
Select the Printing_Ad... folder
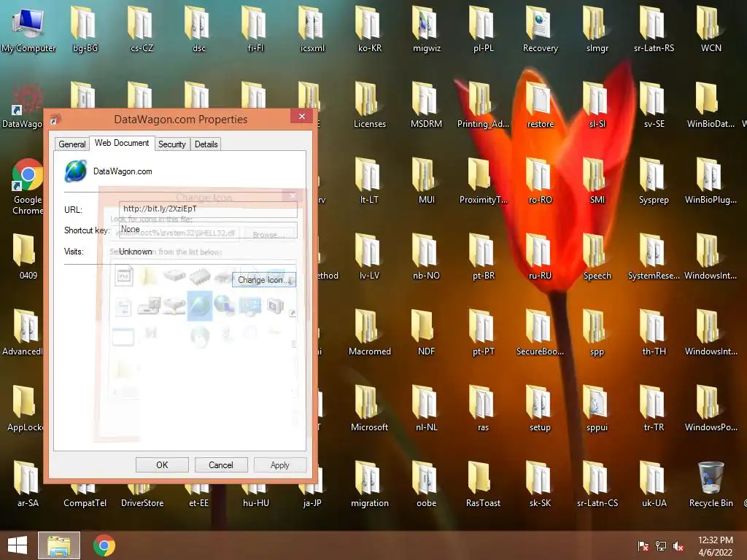[x=483, y=105]
